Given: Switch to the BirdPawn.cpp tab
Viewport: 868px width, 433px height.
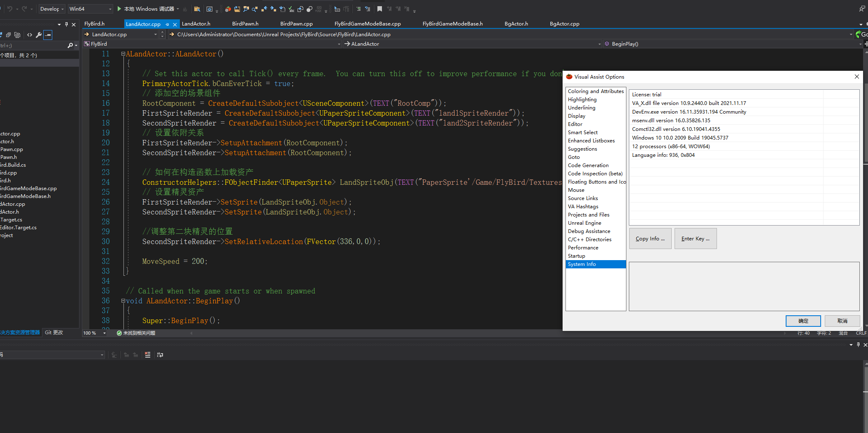Looking at the screenshot, I should click(296, 24).
